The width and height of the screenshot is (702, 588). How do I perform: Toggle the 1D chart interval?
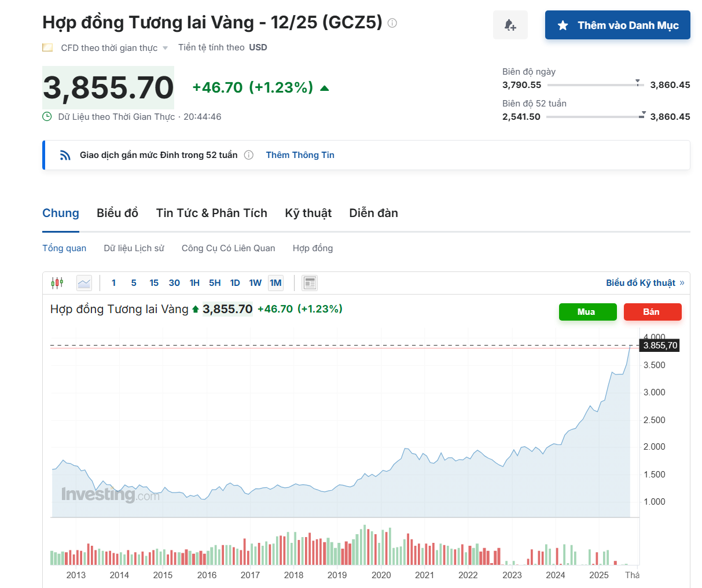pos(235,283)
